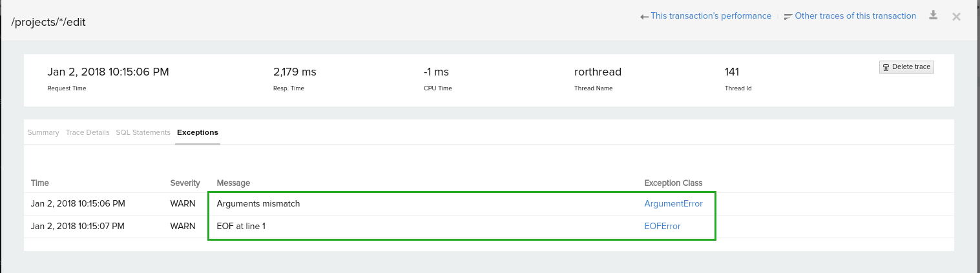Click the Time column header
980x273 pixels.
(x=40, y=183)
